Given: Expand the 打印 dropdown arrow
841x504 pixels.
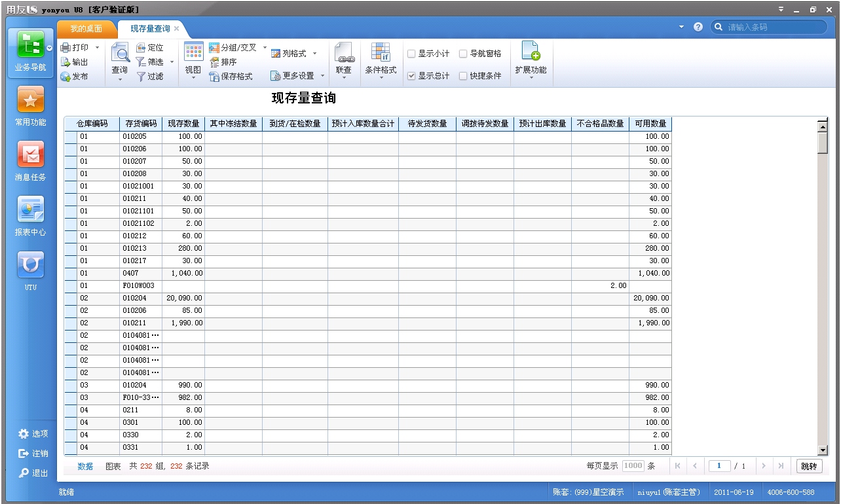Looking at the screenshot, I should tap(98, 48).
